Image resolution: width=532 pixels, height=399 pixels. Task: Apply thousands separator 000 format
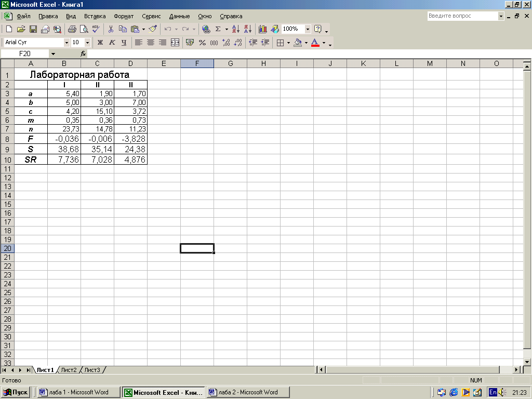[x=214, y=43]
